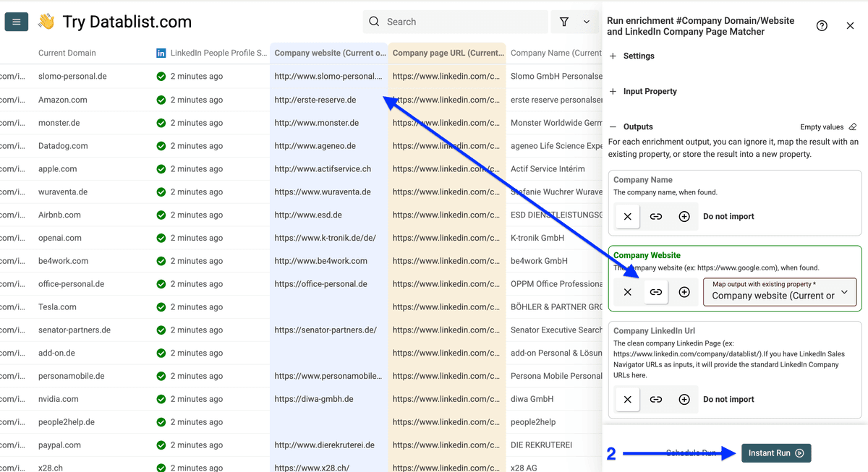
Task: Click the Schedule Run button
Action: coord(691,453)
